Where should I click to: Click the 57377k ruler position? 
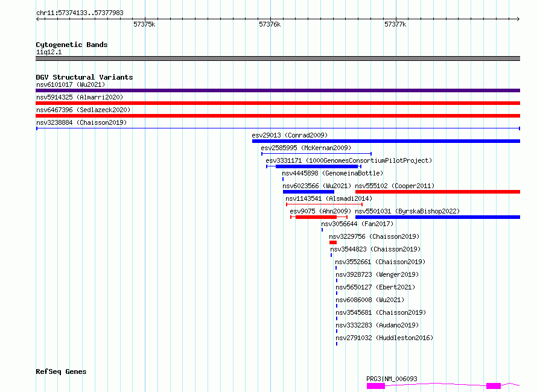pyautogui.click(x=395, y=24)
